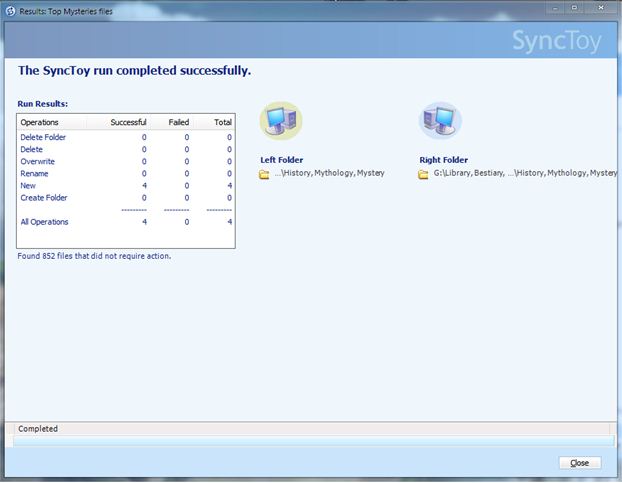The image size is (622, 483).
Task: Select the Rename row
Action: [126, 174]
